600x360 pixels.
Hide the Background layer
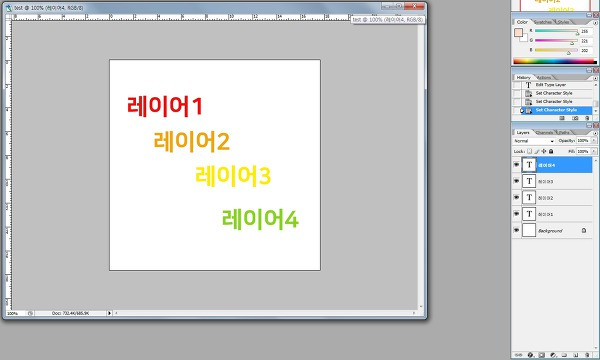pyautogui.click(x=516, y=231)
